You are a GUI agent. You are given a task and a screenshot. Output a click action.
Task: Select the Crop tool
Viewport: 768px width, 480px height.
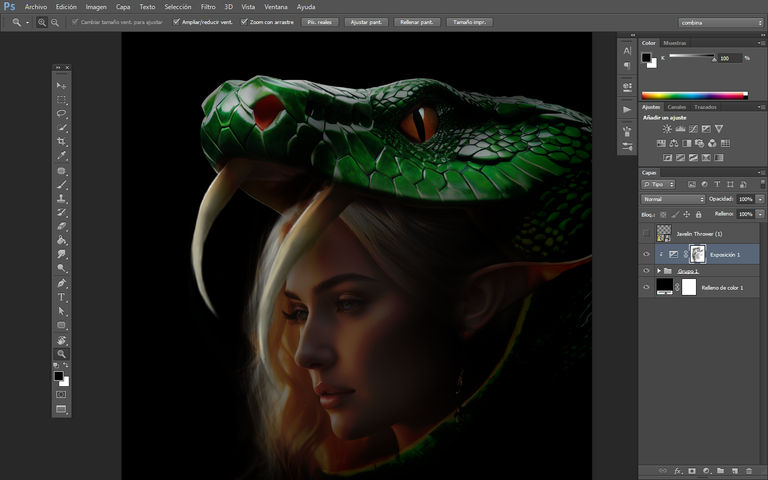(61, 142)
